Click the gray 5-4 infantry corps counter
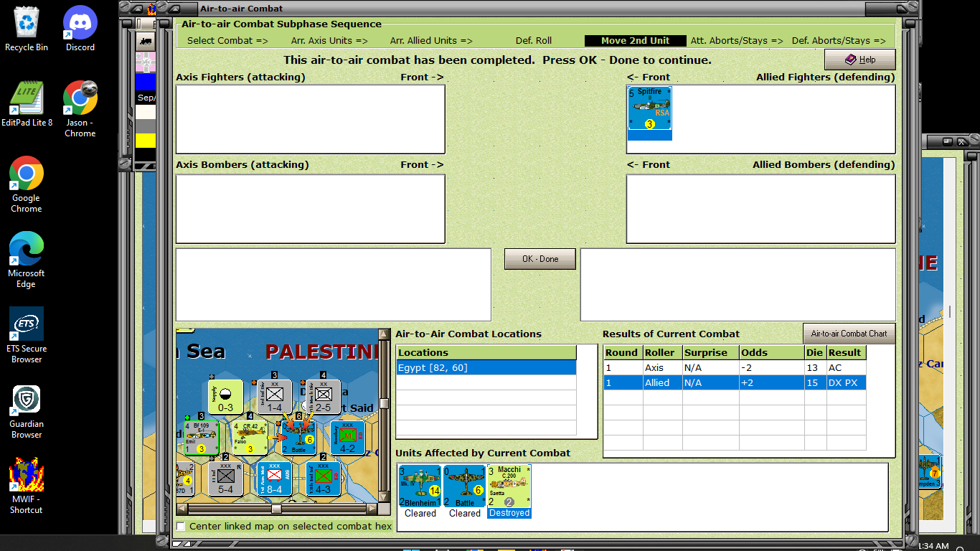The image size is (980, 551). pyautogui.click(x=226, y=479)
